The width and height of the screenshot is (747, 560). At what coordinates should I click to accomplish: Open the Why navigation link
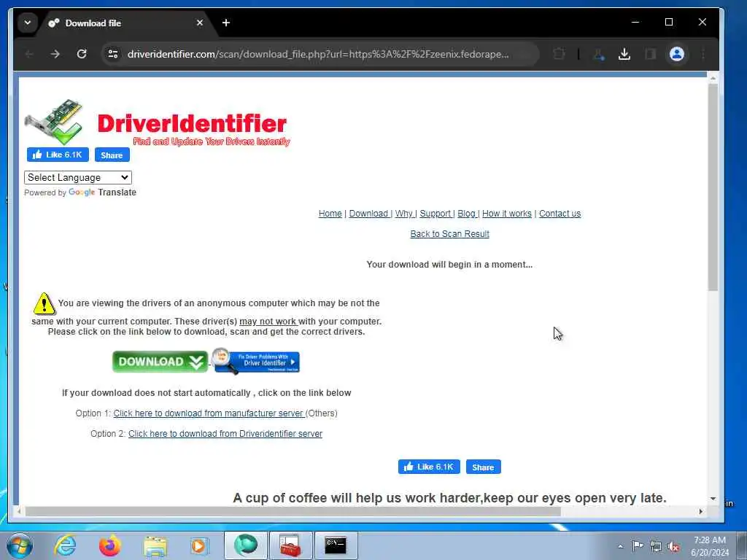tap(404, 214)
